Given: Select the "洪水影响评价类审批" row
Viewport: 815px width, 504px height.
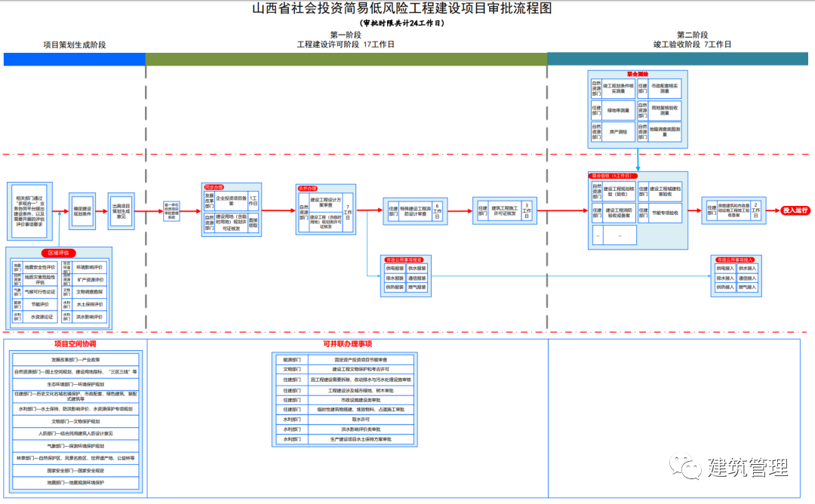Looking at the screenshot, I should point(345,429).
